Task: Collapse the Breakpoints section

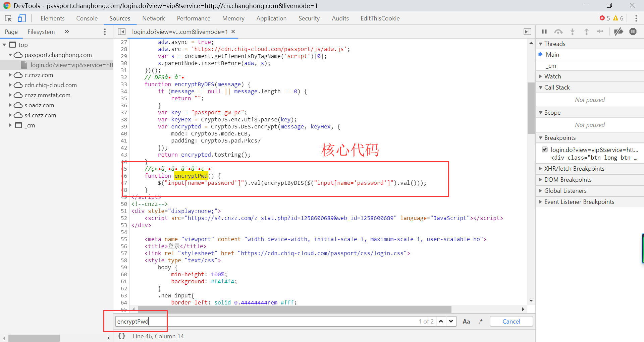Action: (590, 138)
